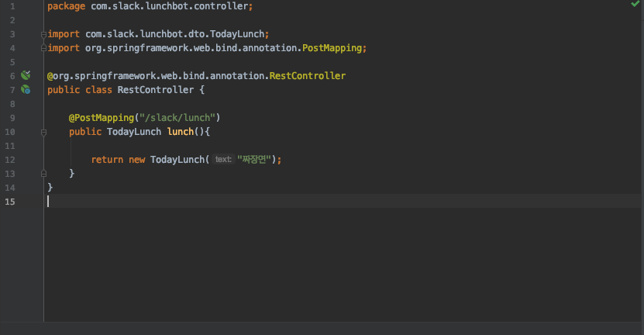Click the "짜장면" string literal
The width and height of the screenshot is (644, 335).
(x=254, y=159)
